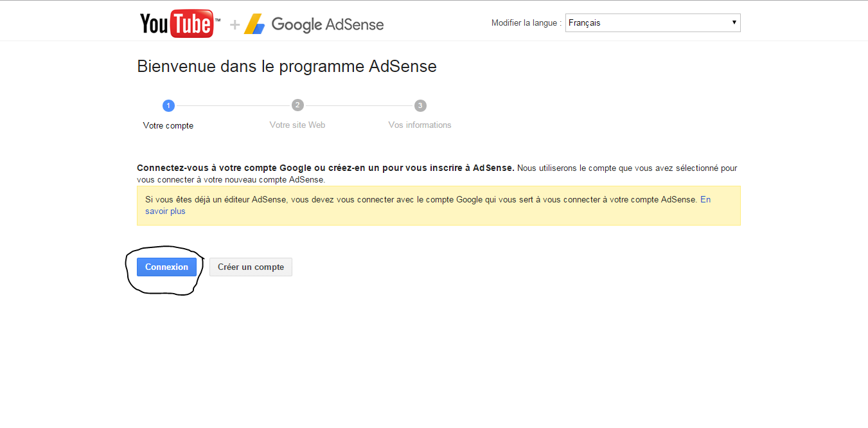
Task: Click the YouTube logo
Action: pos(180,24)
